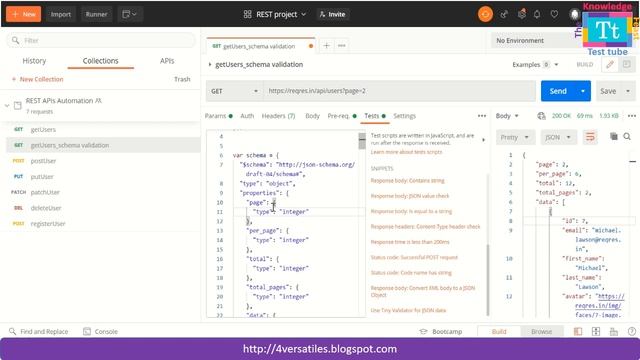Open the Trash link

click(x=182, y=79)
